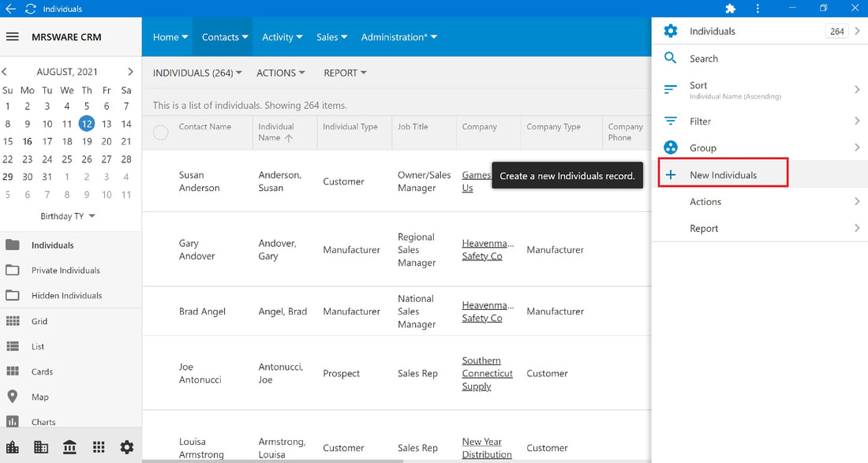Screen dimensions: 868x463
Task: Open Birthday TY calendar dropdown
Action: (68, 216)
